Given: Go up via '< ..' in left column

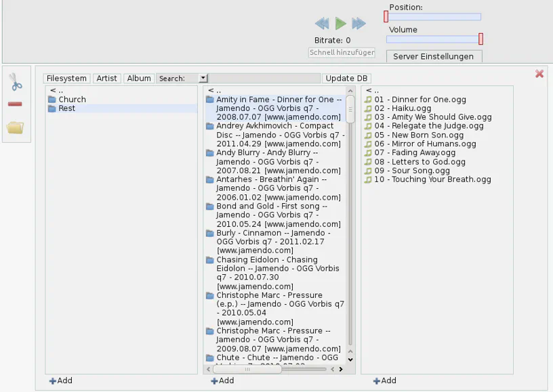Looking at the screenshot, I should [56, 91].
